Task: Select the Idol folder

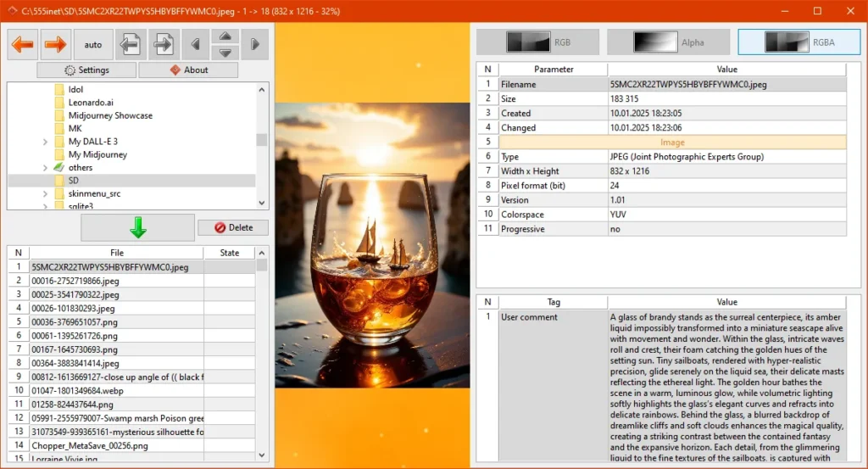Action: [75, 89]
